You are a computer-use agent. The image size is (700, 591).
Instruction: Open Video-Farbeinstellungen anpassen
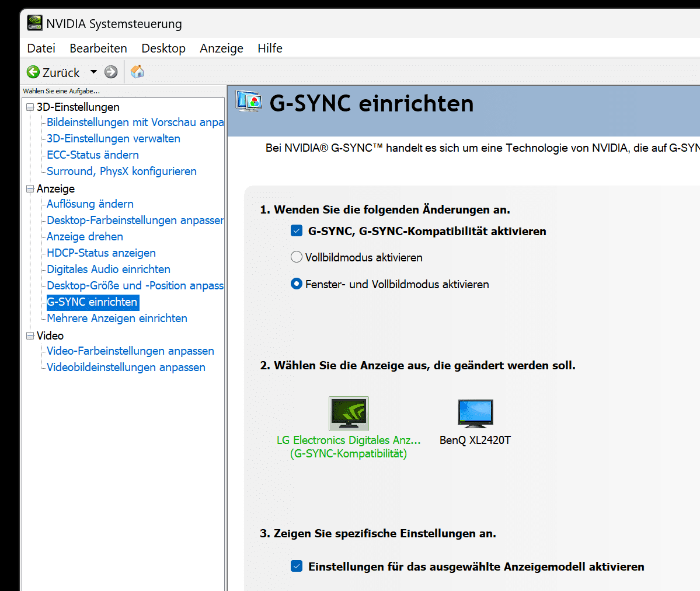[130, 351]
